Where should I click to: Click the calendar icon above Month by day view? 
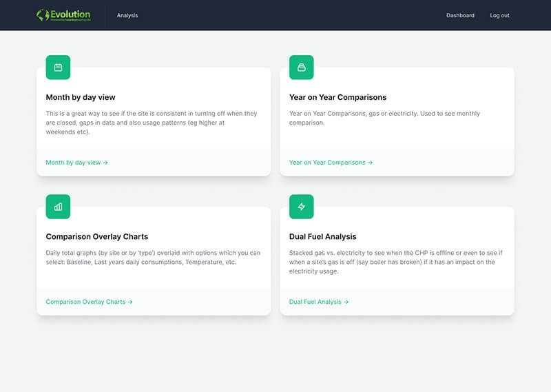click(x=58, y=68)
